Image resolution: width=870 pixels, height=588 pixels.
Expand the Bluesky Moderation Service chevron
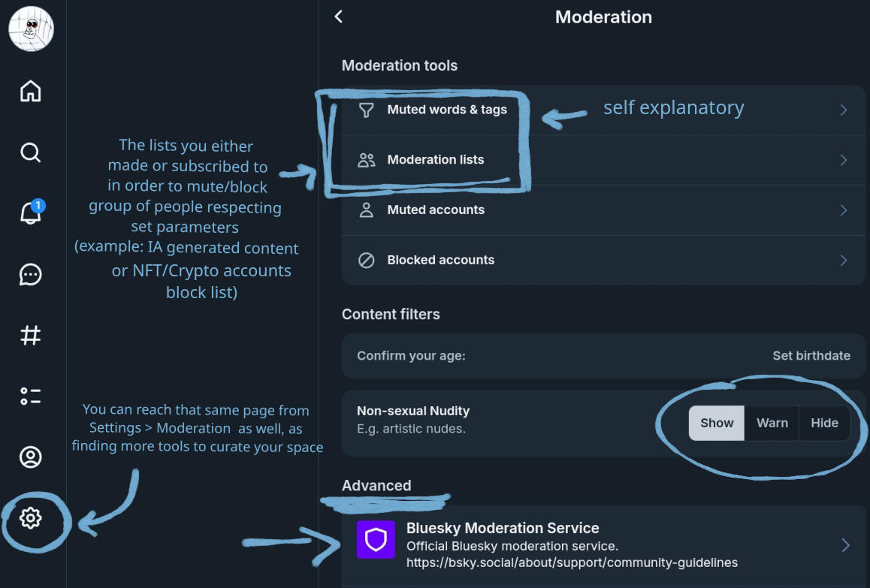click(x=845, y=545)
